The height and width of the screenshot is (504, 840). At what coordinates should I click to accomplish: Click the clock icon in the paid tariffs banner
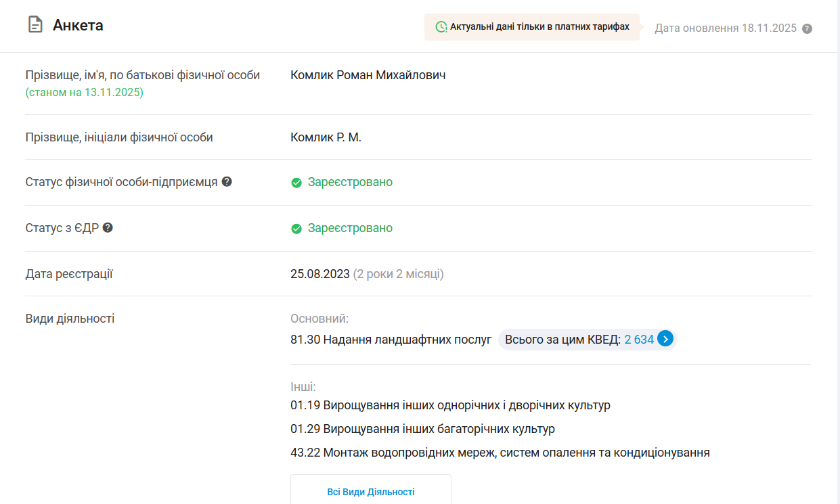pyautogui.click(x=441, y=27)
